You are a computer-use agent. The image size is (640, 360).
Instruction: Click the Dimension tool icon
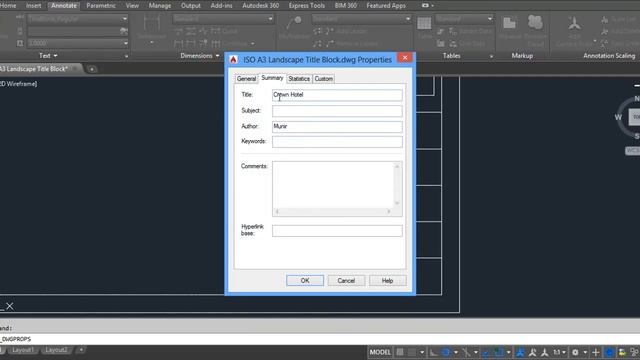(x=151, y=24)
